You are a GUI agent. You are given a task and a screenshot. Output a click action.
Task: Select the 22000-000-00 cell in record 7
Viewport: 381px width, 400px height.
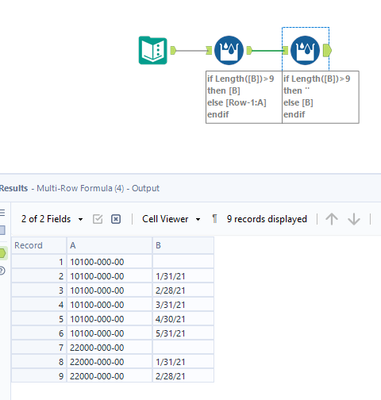click(x=109, y=348)
